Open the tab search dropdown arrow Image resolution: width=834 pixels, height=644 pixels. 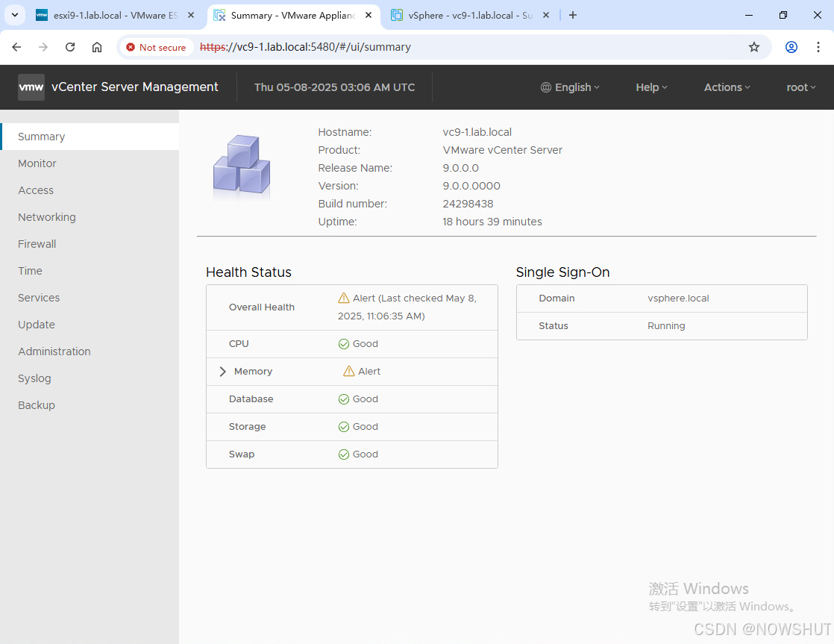click(15, 15)
